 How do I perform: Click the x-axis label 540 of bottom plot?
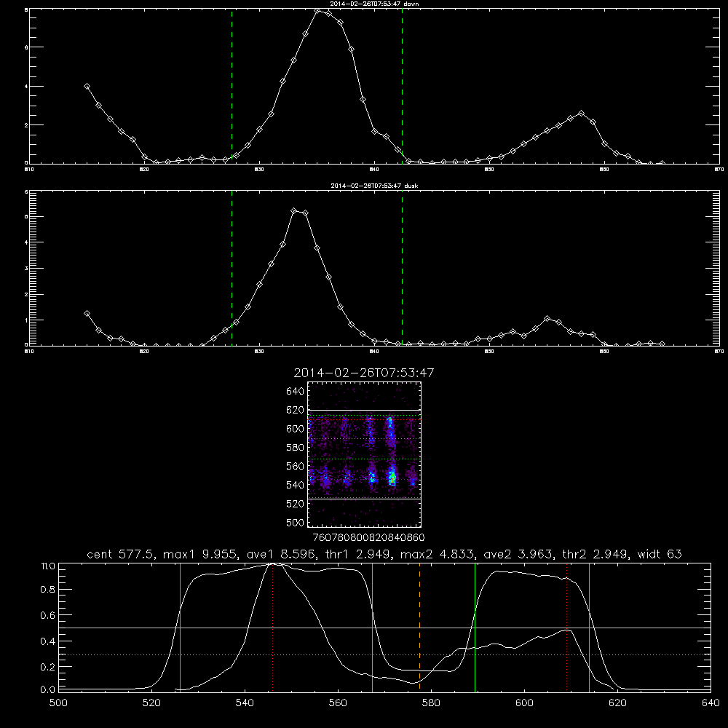(245, 703)
